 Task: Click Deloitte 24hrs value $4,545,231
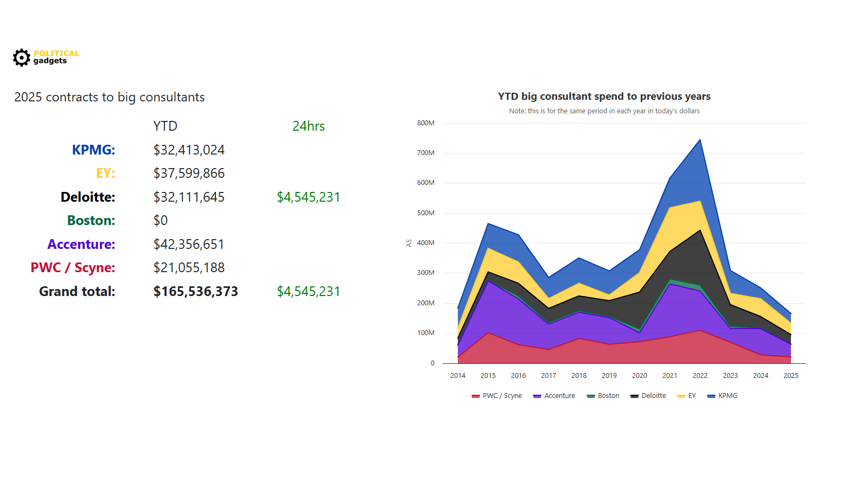309,197
